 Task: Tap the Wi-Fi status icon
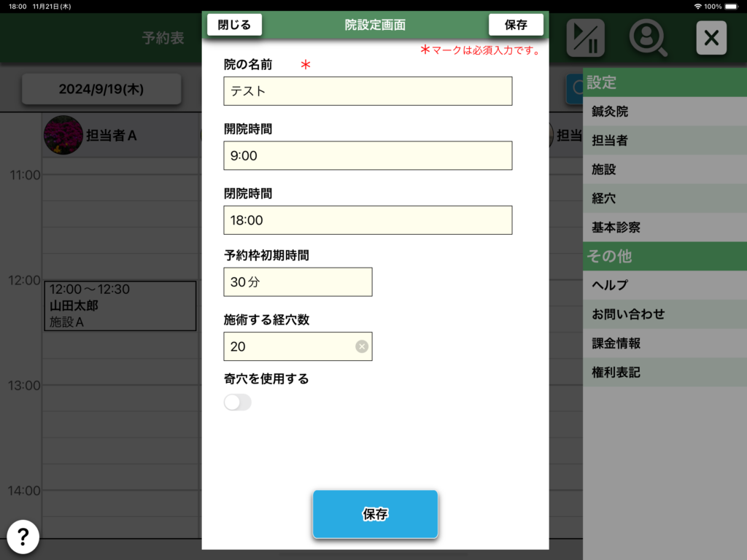pos(698,6)
